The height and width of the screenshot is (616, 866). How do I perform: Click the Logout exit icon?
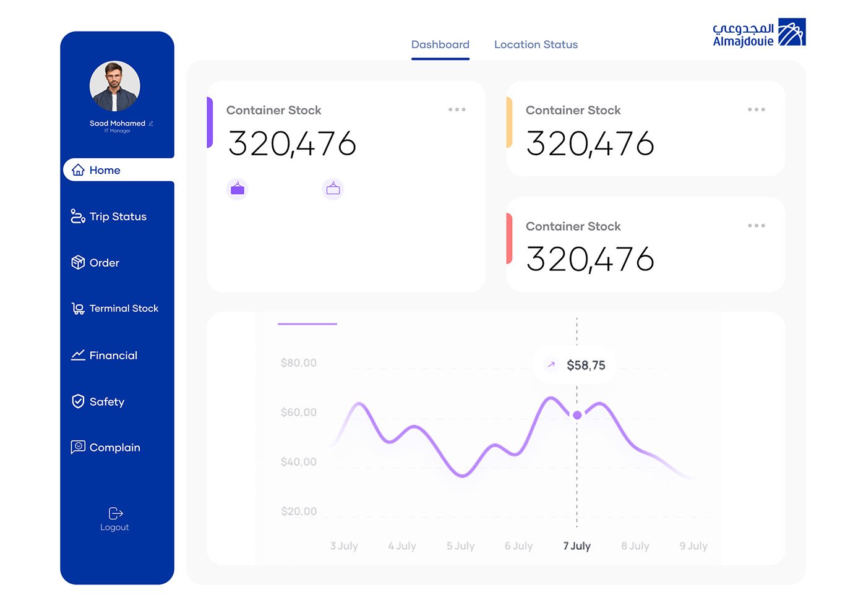(x=115, y=513)
